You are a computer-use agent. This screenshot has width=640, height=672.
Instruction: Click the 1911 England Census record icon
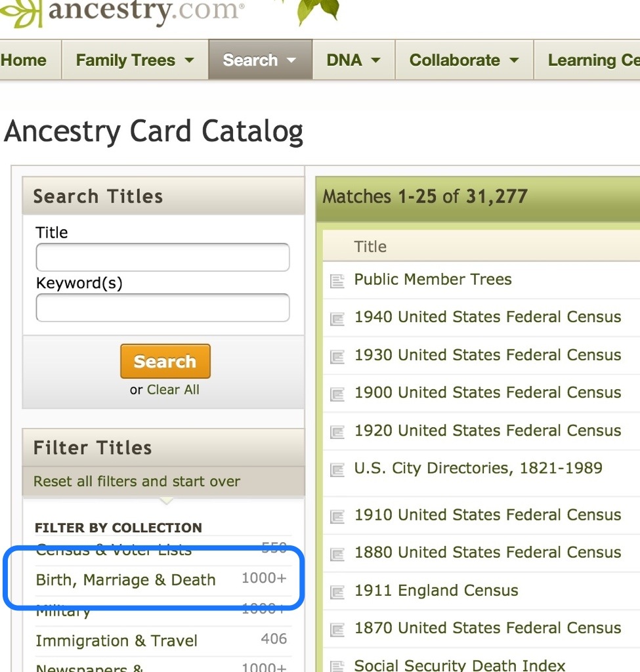pos(337,592)
